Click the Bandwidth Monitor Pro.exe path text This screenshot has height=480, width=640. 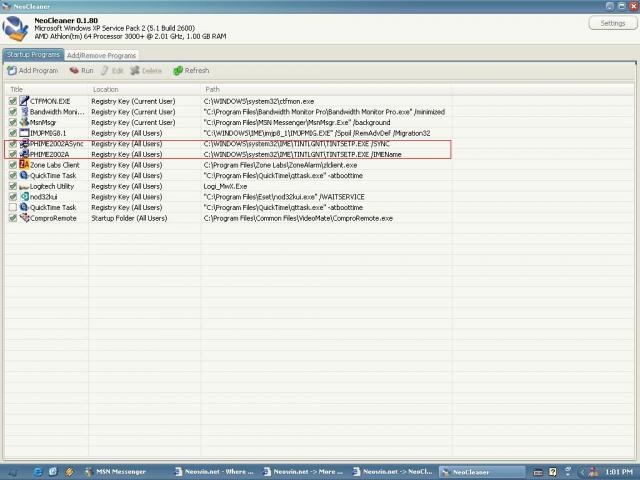[x=324, y=112]
